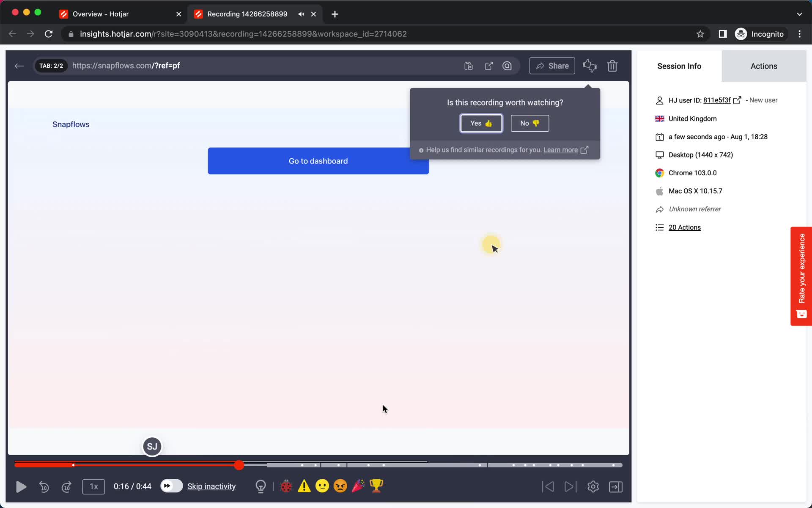812x508 pixels.
Task: Click the back navigation arrow button
Action: tap(19, 66)
